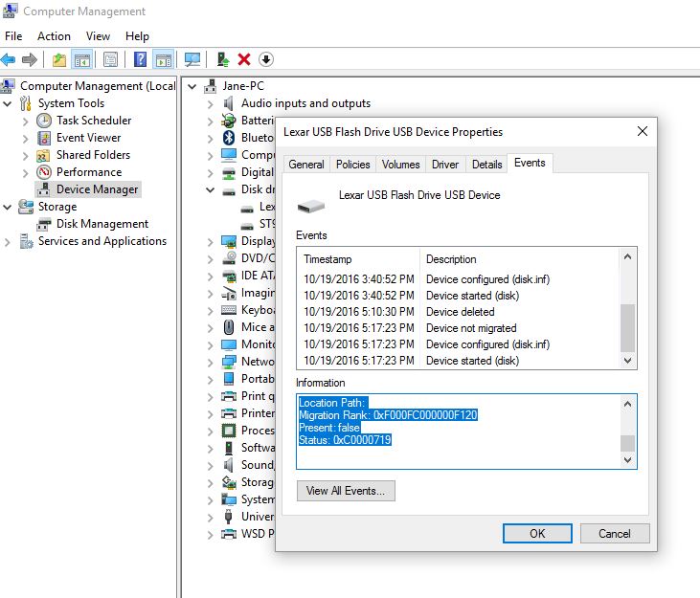Expand Services and Applications node

point(7,242)
